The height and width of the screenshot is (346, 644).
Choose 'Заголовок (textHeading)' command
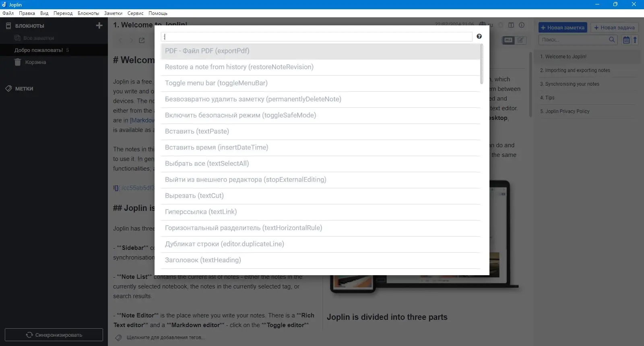(x=320, y=260)
